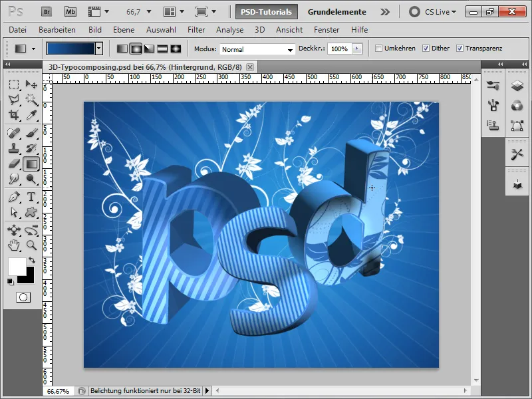Select the Smudge tool
Screen dimensions: 532x399
click(x=14, y=179)
